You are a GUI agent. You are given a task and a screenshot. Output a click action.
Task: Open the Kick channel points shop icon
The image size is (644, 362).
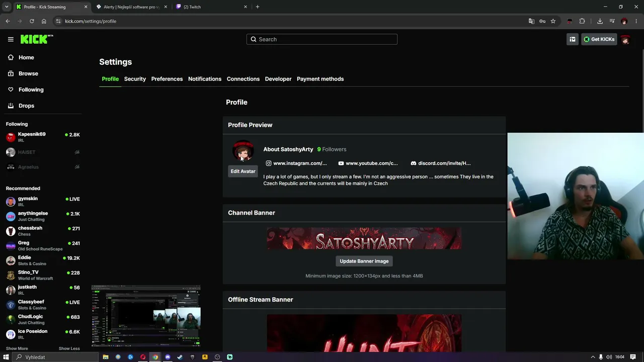(573, 39)
